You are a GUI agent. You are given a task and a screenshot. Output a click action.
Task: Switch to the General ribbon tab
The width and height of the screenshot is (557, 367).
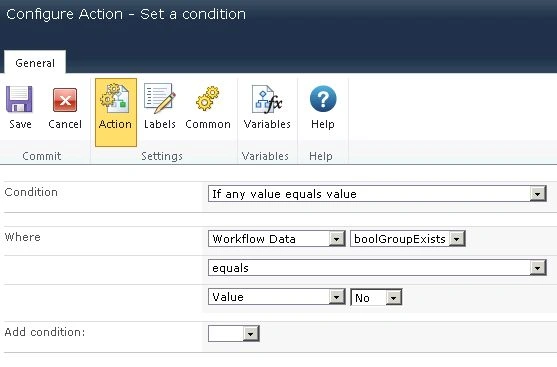[35, 63]
